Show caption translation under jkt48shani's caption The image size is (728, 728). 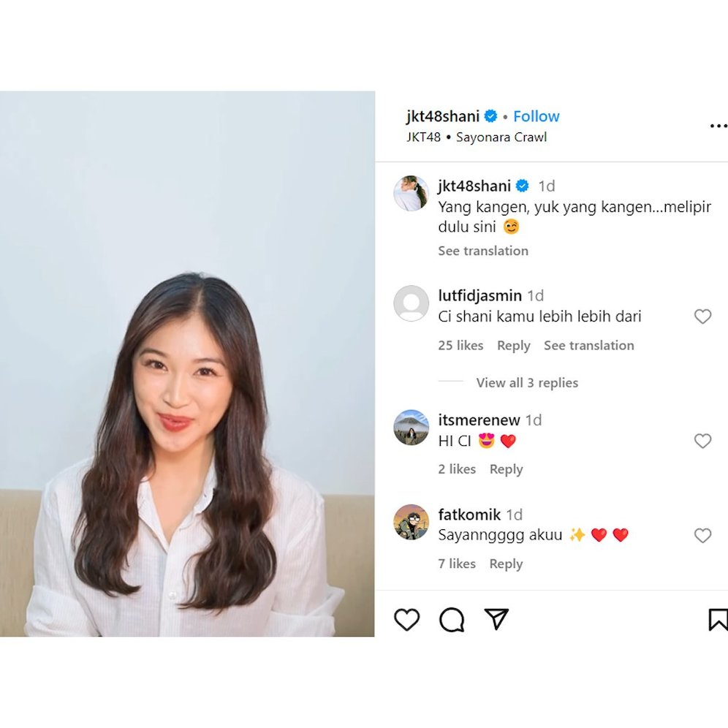483,251
